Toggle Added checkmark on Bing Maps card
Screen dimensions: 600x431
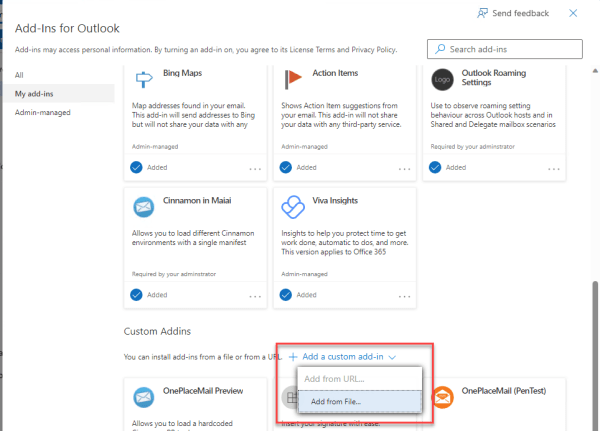point(137,168)
